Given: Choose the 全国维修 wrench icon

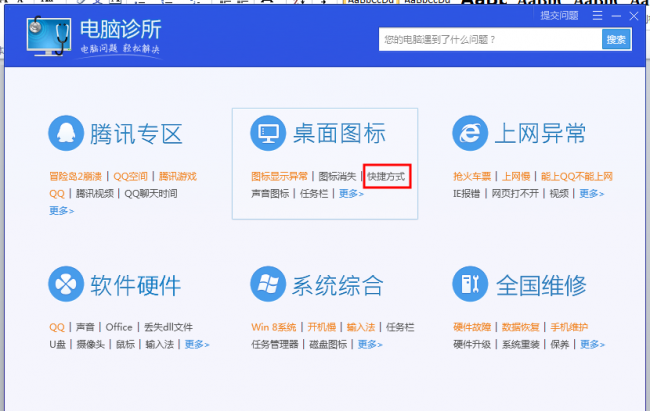Looking at the screenshot, I should tap(470, 284).
